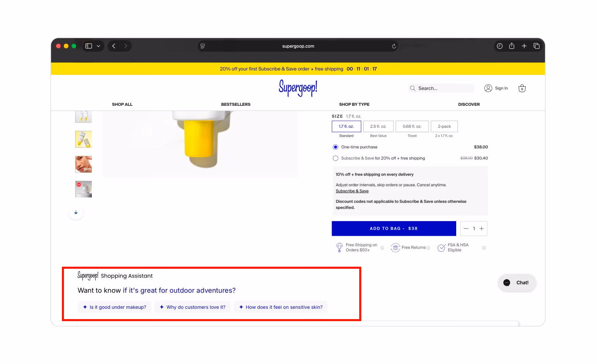596x364 pixels.
Task: Click the yellow Subscribe & Save promo banner
Action: click(298, 69)
